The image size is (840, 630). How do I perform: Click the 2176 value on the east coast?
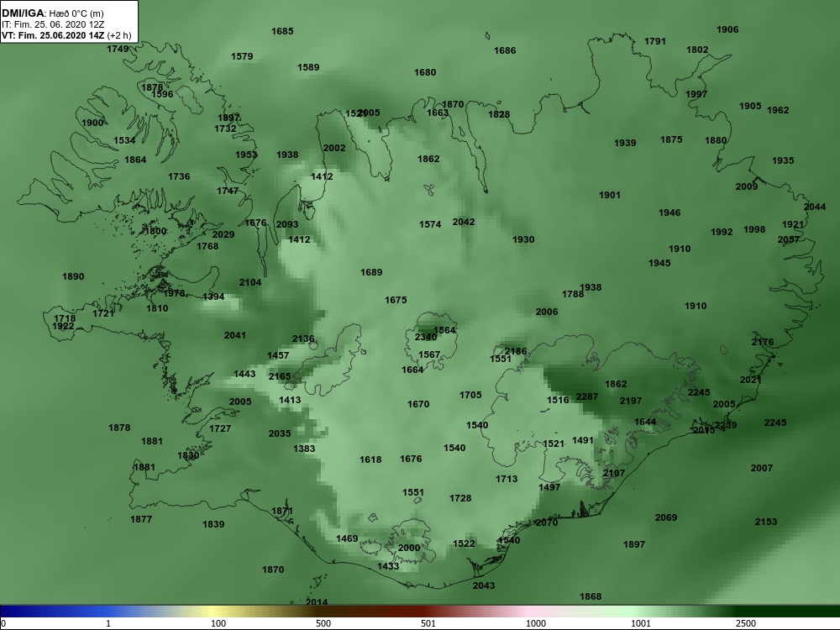pos(763,342)
